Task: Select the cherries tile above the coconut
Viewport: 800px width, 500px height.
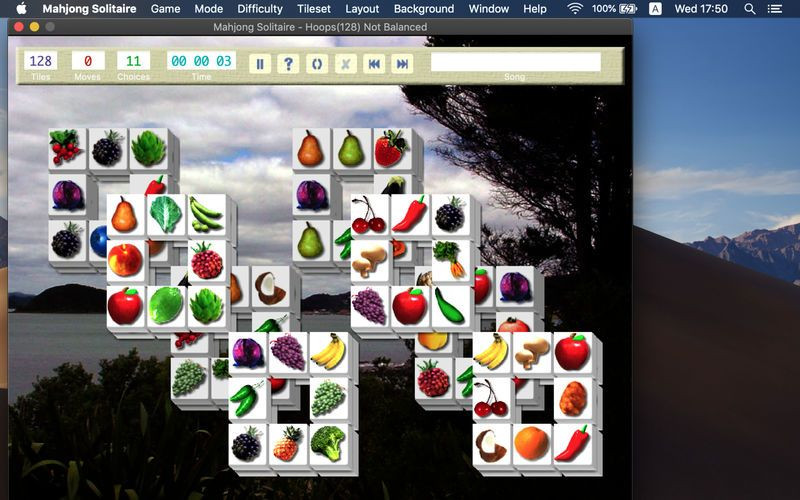Action: pyautogui.click(x=491, y=398)
